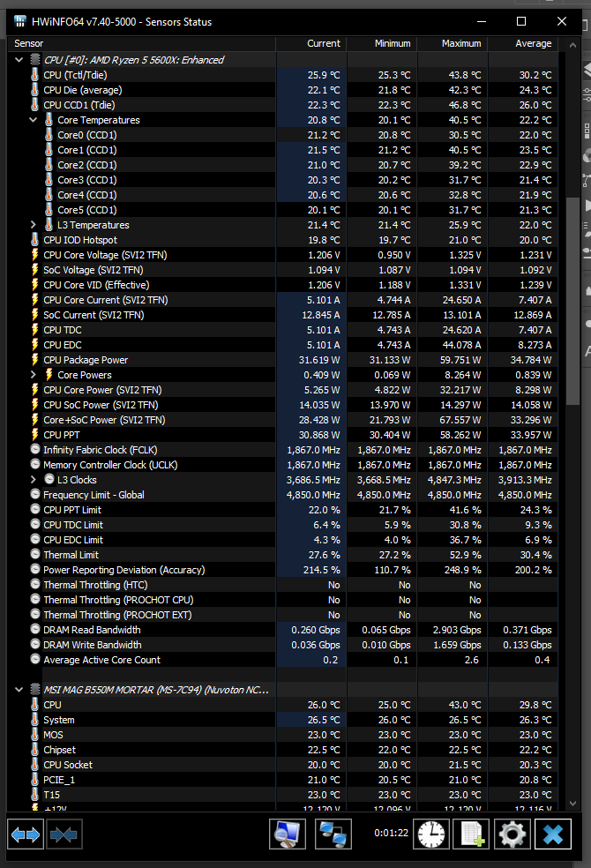
Task: Click thermometer icon beside Chipset row
Action: click(35, 750)
